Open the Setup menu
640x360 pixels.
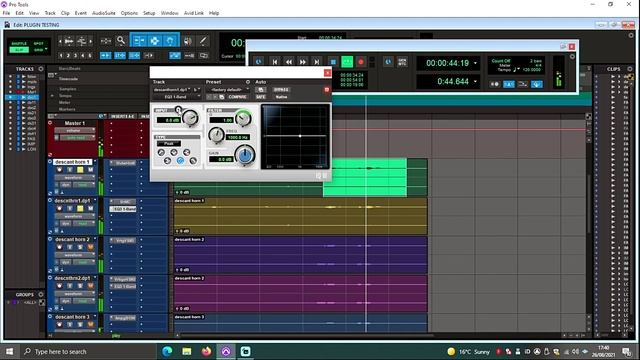click(x=149, y=13)
